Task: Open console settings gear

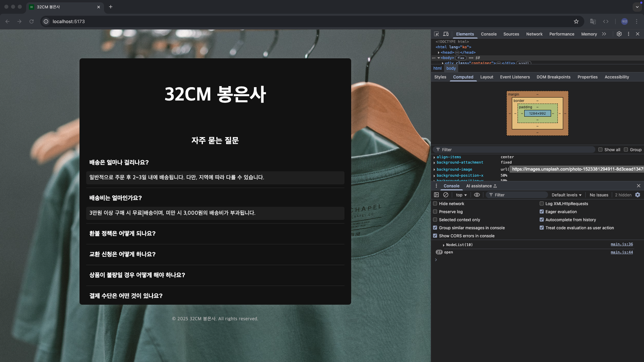Action: (x=638, y=195)
